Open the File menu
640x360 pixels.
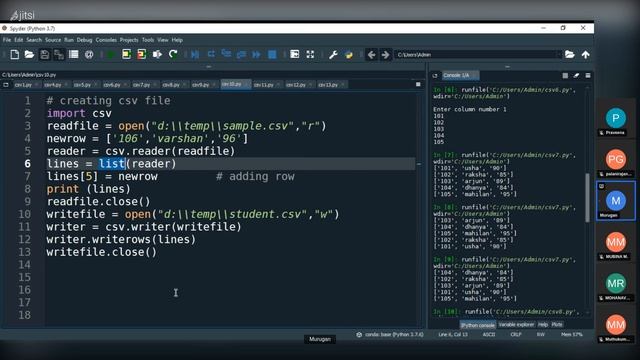tap(7, 40)
